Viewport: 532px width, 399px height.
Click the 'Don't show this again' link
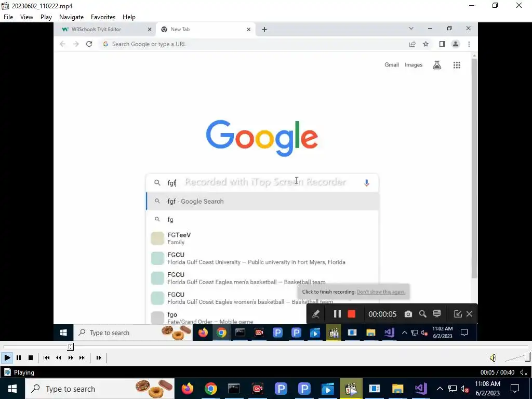click(381, 292)
